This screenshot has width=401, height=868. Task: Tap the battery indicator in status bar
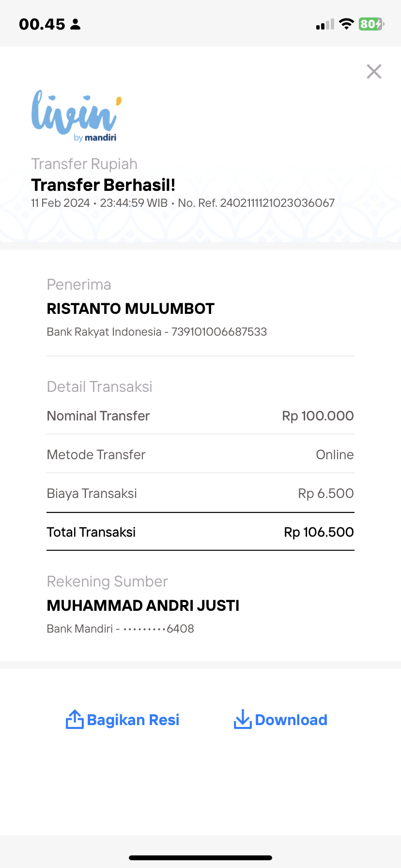click(x=371, y=24)
